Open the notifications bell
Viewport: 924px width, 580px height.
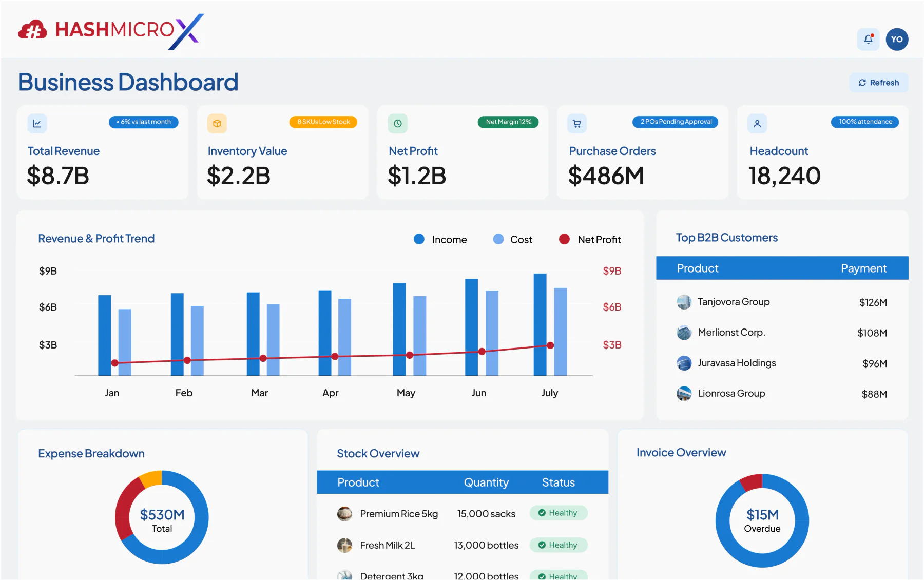click(x=868, y=40)
